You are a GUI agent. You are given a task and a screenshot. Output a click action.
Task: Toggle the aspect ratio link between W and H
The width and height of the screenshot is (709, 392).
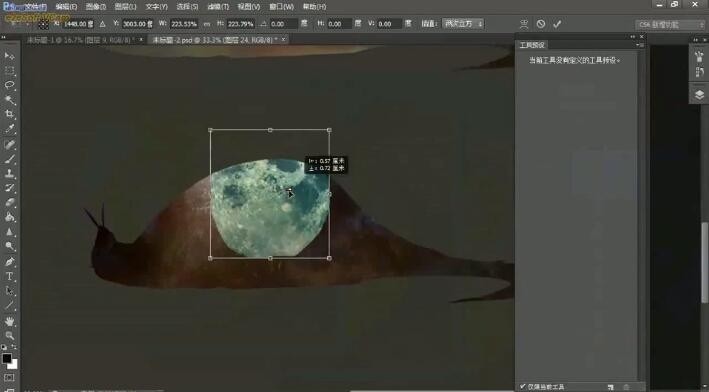(x=207, y=24)
